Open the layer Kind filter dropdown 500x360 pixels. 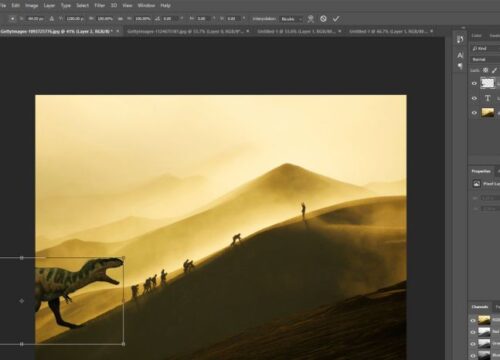[x=485, y=49]
